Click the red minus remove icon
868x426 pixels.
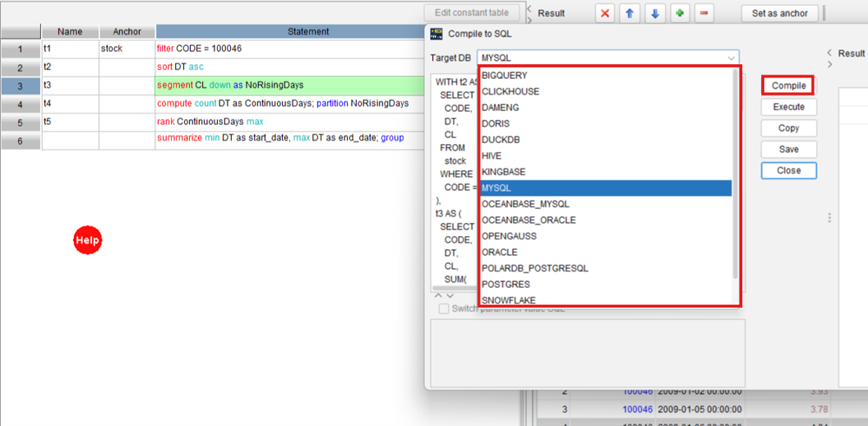click(x=704, y=14)
